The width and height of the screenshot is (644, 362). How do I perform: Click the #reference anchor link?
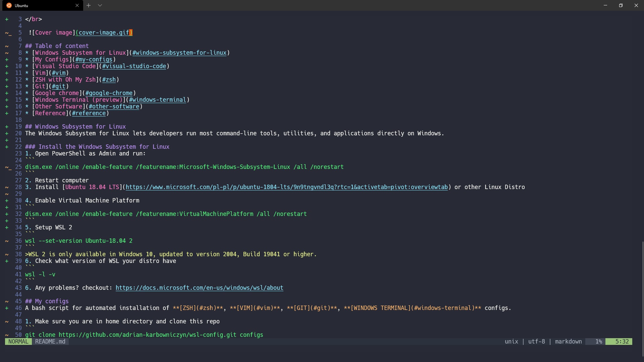coord(89,113)
